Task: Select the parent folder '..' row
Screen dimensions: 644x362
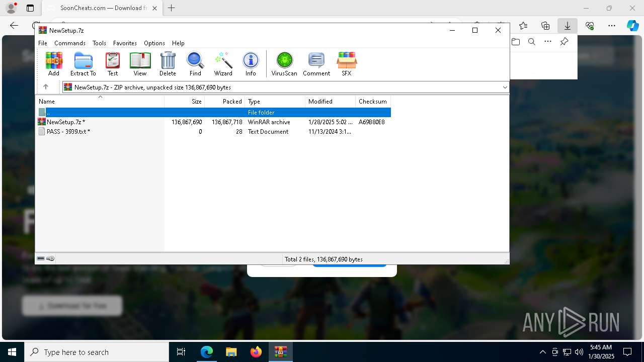Action: (x=213, y=113)
